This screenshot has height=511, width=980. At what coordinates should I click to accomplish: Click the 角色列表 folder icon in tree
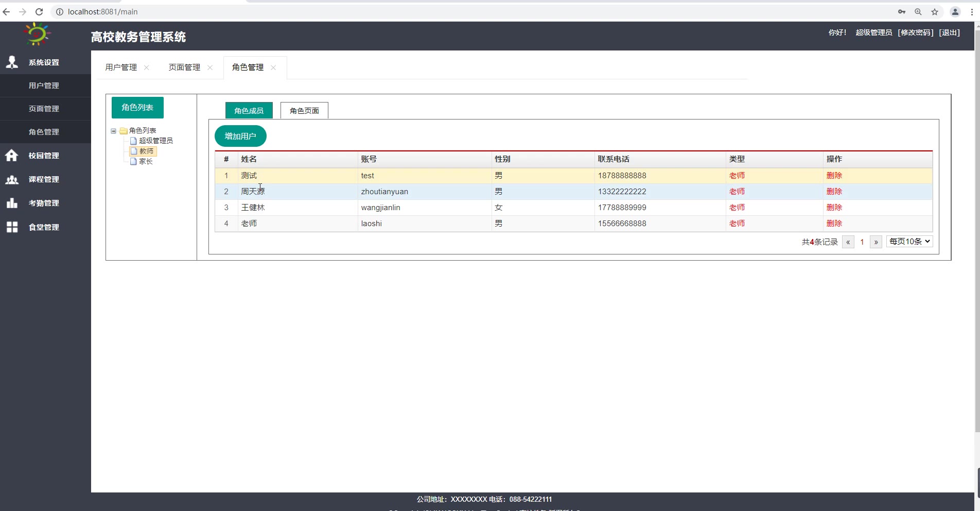point(124,131)
